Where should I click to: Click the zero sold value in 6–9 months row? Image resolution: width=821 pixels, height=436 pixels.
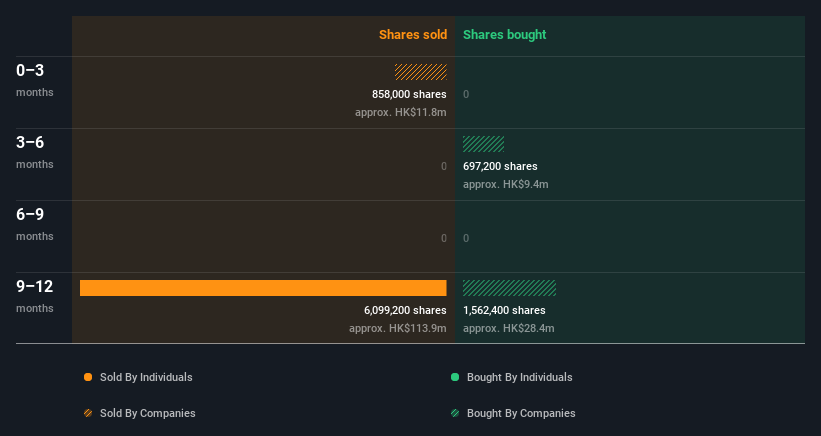(443, 238)
